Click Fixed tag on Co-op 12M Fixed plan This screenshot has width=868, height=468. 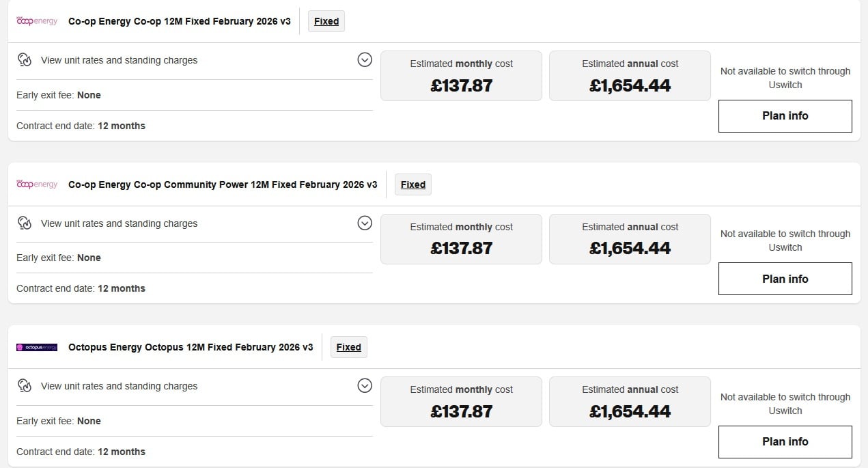pyautogui.click(x=326, y=21)
